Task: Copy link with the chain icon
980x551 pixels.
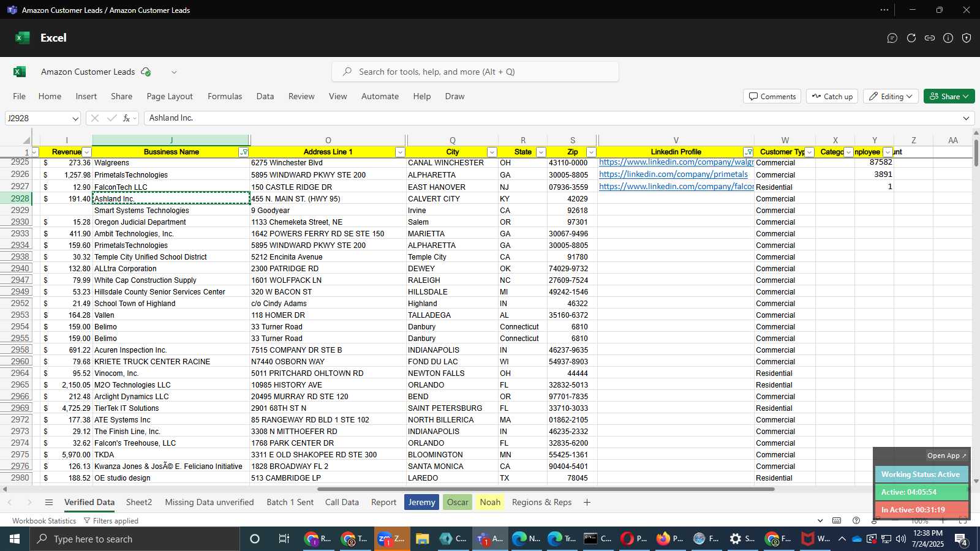Action: coord(930,38)
